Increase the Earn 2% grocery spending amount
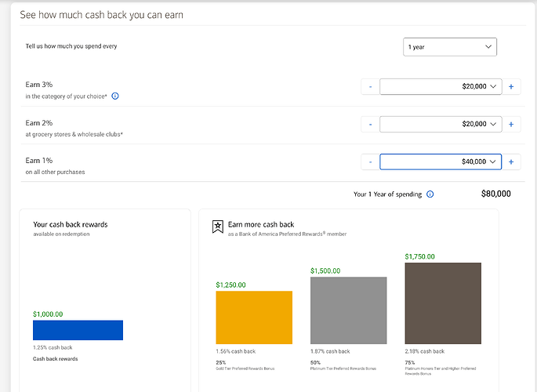The height and width of the screenshot is (392, 537). 511,124
